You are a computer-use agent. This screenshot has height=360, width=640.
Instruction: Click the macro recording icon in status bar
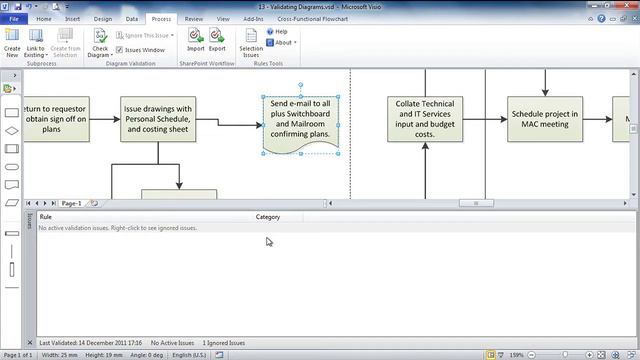219,355
